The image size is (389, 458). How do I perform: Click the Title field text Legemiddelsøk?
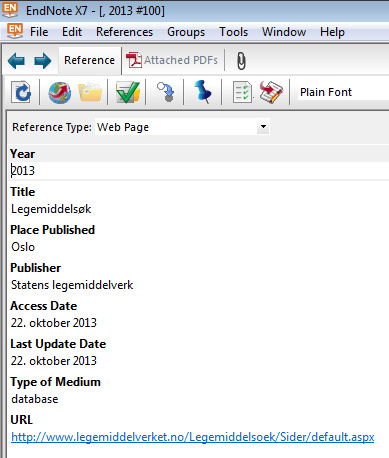pyautogui.click(x=51, y=209)
